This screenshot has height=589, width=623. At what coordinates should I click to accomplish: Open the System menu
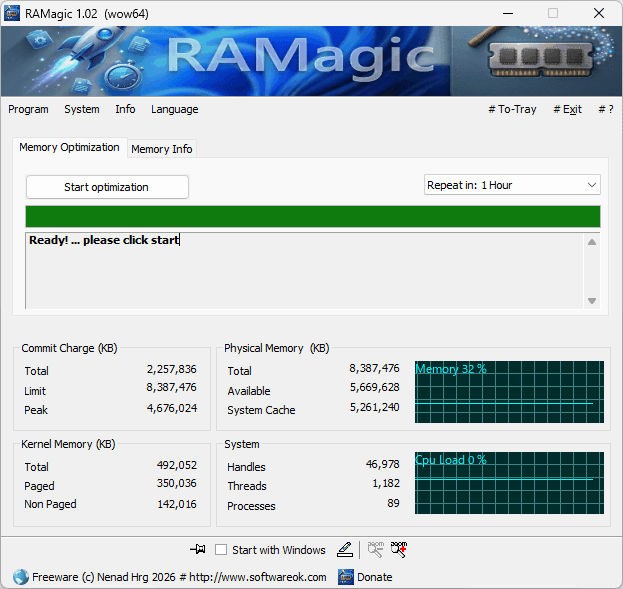coord(82,109)
